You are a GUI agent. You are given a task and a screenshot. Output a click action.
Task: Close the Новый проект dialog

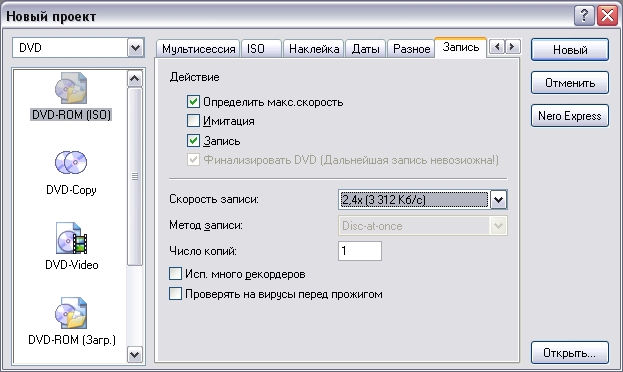(608, 16)
